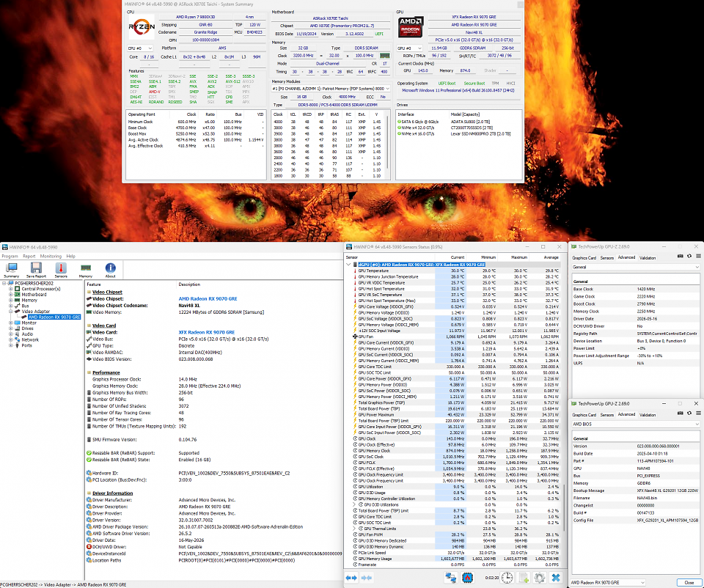Image resolution: width=704 pixels, height=588 pixels.
Task: Open the CPU #0 selector dropdown
Action: point(140,48)
